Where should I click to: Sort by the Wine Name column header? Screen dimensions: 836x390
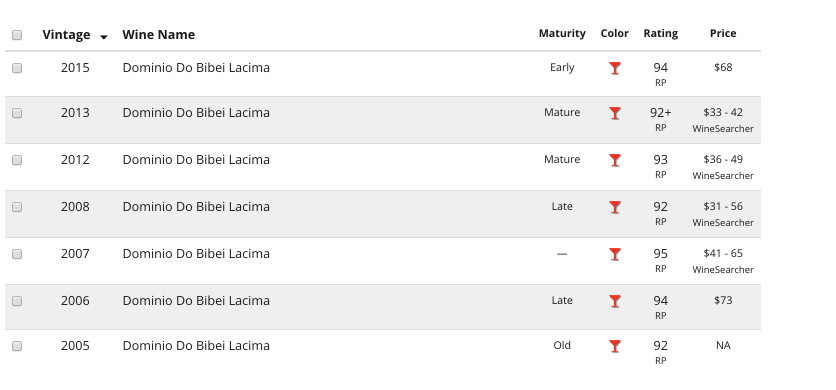[x=158, y=35]
